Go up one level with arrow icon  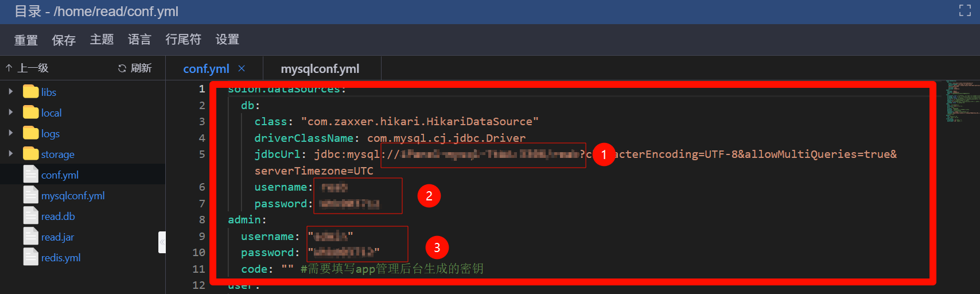[9, 68]
